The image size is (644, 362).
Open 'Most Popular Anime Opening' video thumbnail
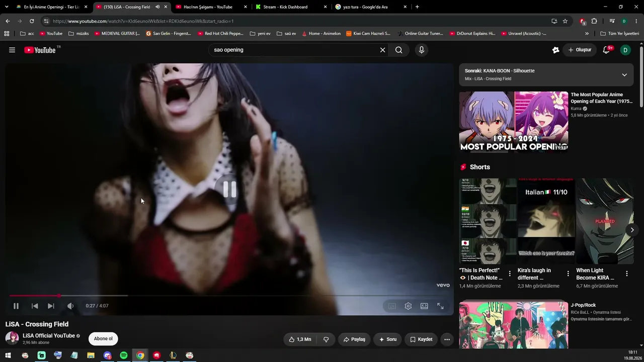514,122
